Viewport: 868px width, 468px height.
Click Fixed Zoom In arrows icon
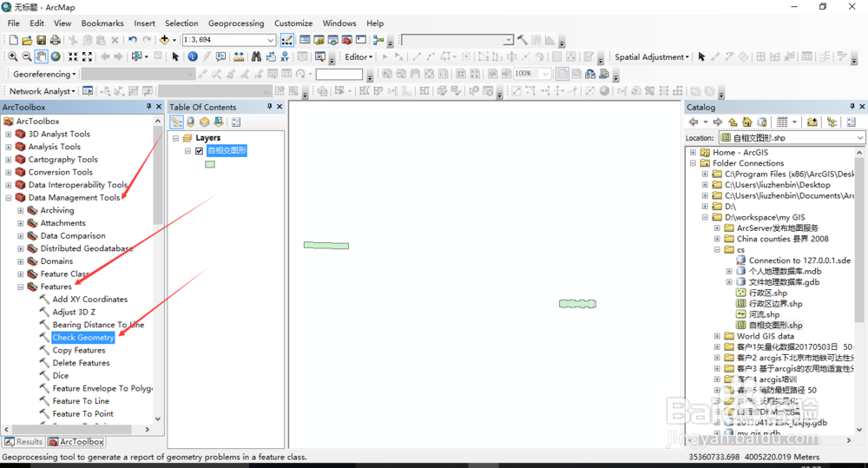73,56
